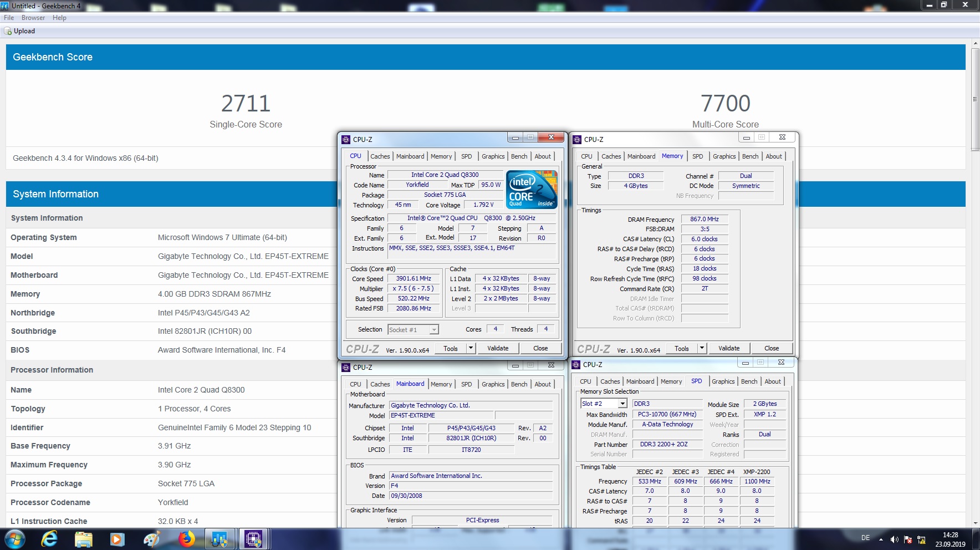Click title icon of CPU-Z CPU window
Viewport: 980px width, 550px height.
click(x=346, y=140)
